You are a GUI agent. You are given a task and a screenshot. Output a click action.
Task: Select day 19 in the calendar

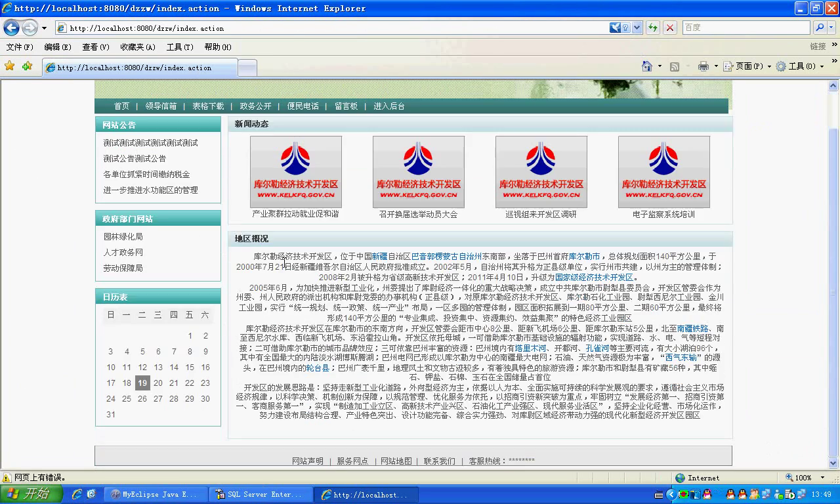point(142,383)
